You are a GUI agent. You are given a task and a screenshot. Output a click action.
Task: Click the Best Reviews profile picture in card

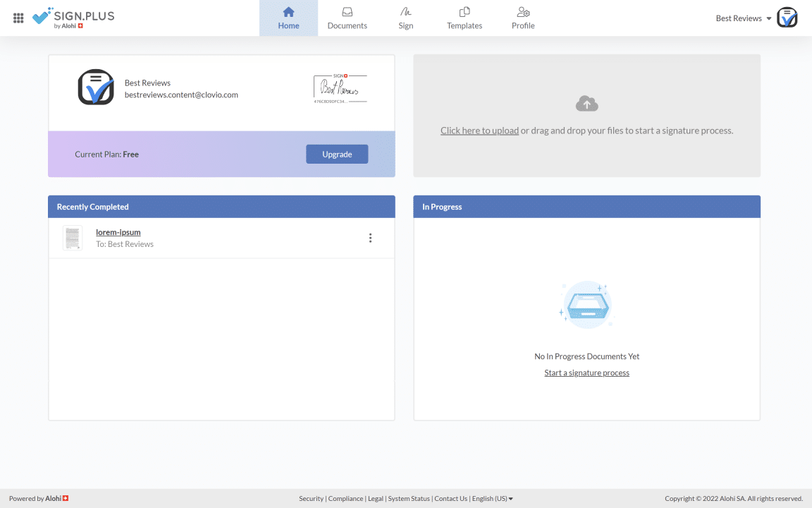96,87
